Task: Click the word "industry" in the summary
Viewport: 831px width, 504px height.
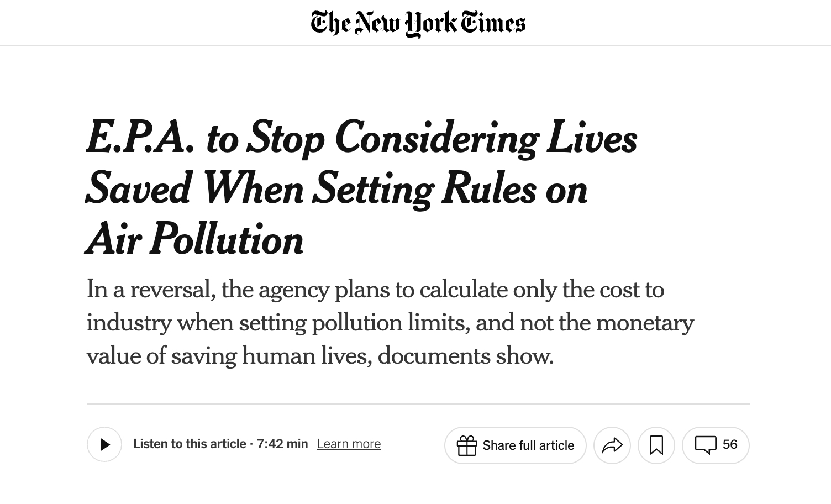Action: click(x=129, y=323)
